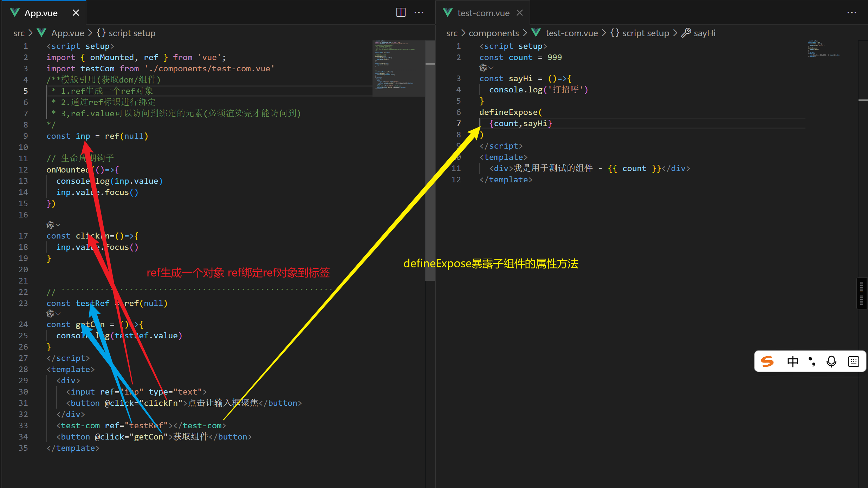Expand code lens chevron above getCon
This screenshot has height=488, width=868.
[x=58, y=313]
